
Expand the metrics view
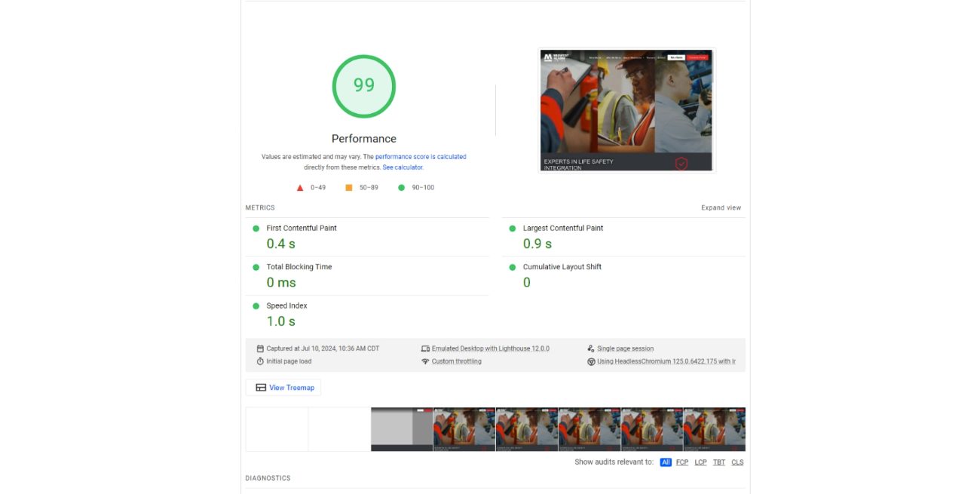click(x=721, y=208)
